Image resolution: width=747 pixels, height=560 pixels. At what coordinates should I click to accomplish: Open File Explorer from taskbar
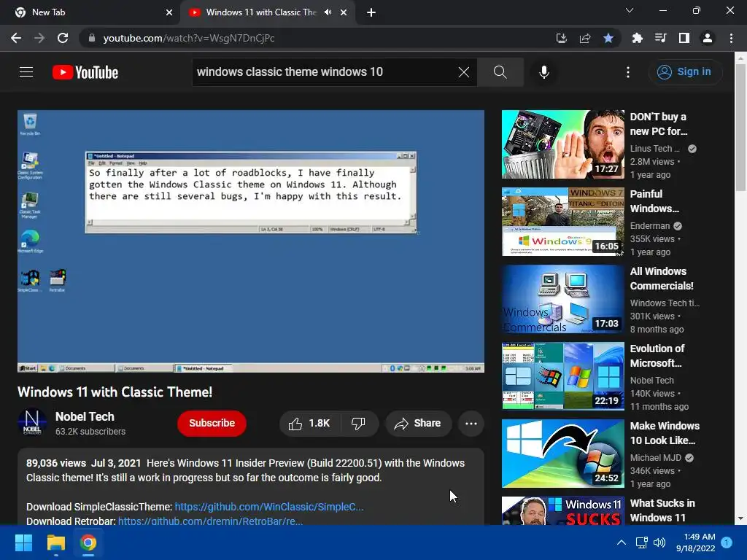point(55,542)
